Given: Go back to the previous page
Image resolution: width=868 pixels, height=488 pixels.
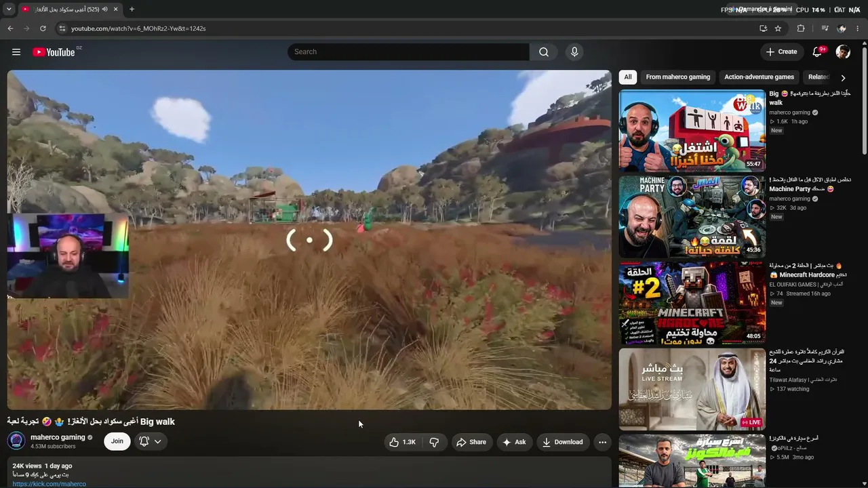Looking at the screenshot, I should coord(10,28).
